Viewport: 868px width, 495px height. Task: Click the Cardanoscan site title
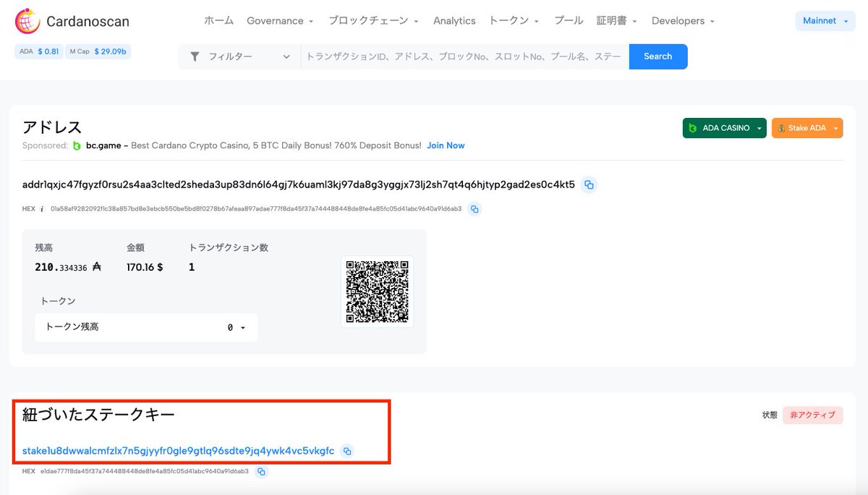click(x=88, y=22)
